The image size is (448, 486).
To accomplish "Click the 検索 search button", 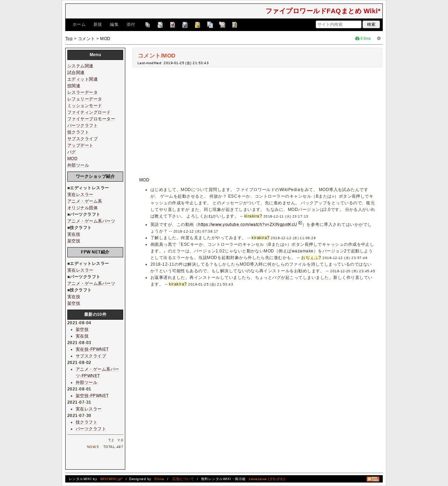I will (x=371, y=24).
